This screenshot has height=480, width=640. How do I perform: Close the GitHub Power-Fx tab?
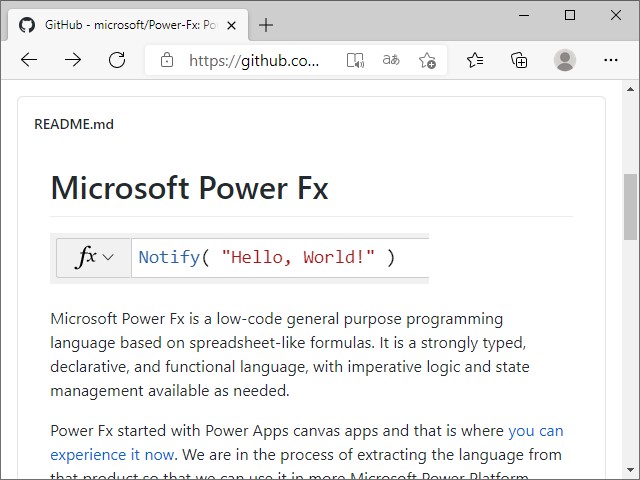(x=231, y=26)
